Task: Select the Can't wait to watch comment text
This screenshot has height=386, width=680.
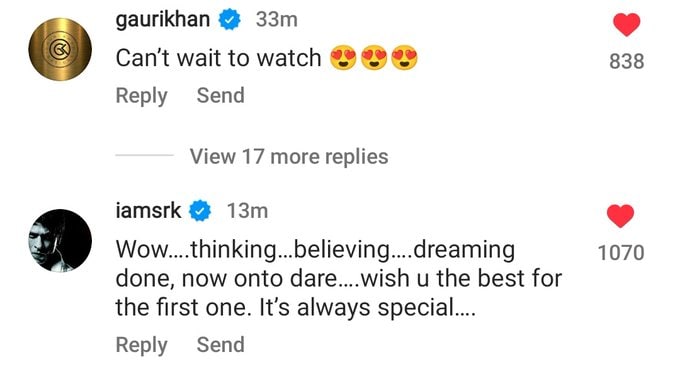Action: click(x=218, y=58)
